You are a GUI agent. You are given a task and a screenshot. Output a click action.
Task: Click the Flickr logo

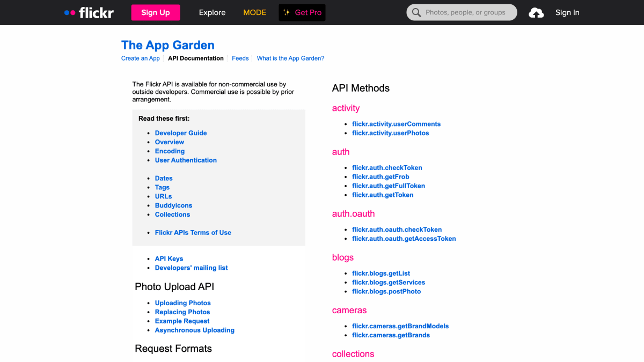(89, 12)
